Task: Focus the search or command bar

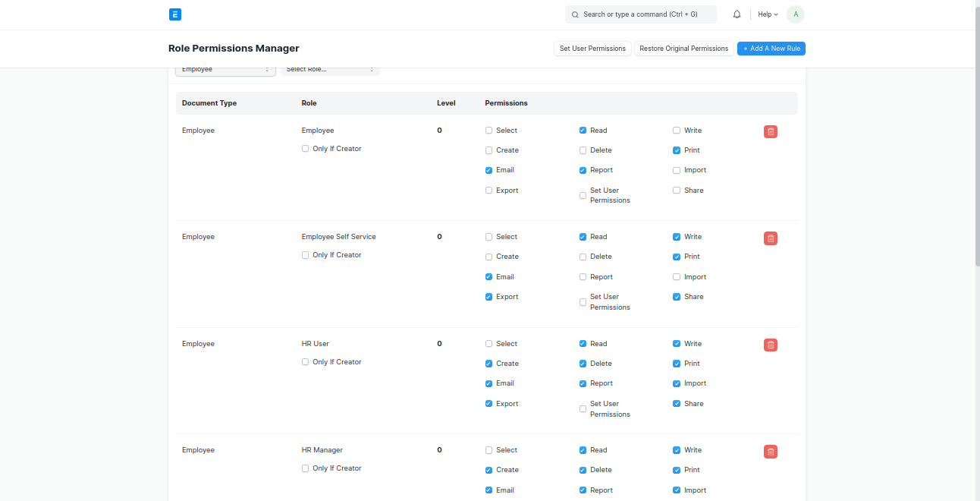Action: pos(641,14)
